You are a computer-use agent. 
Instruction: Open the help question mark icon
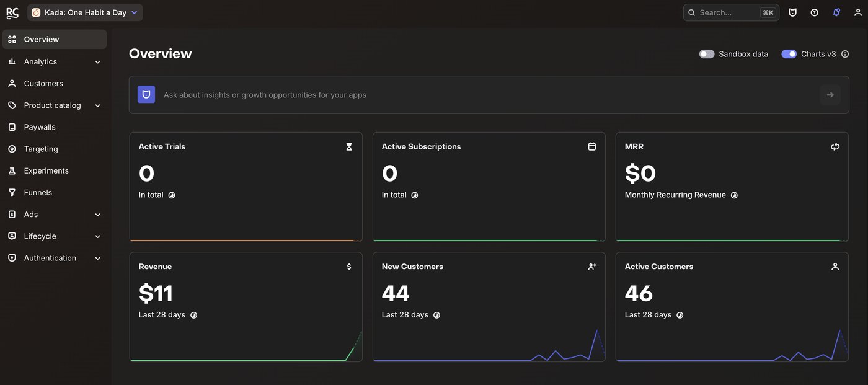point(815,12)
